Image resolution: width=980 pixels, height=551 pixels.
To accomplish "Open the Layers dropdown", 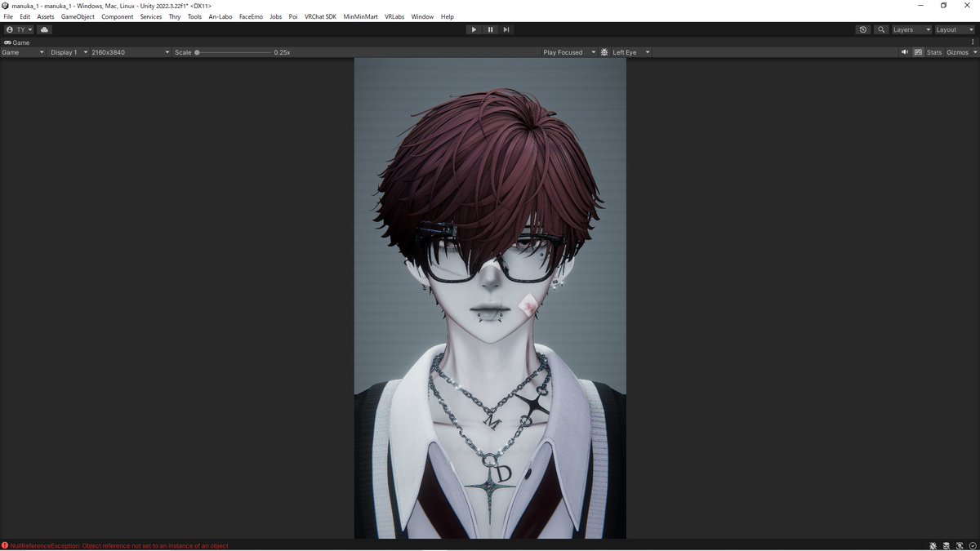I will point(911,29).
